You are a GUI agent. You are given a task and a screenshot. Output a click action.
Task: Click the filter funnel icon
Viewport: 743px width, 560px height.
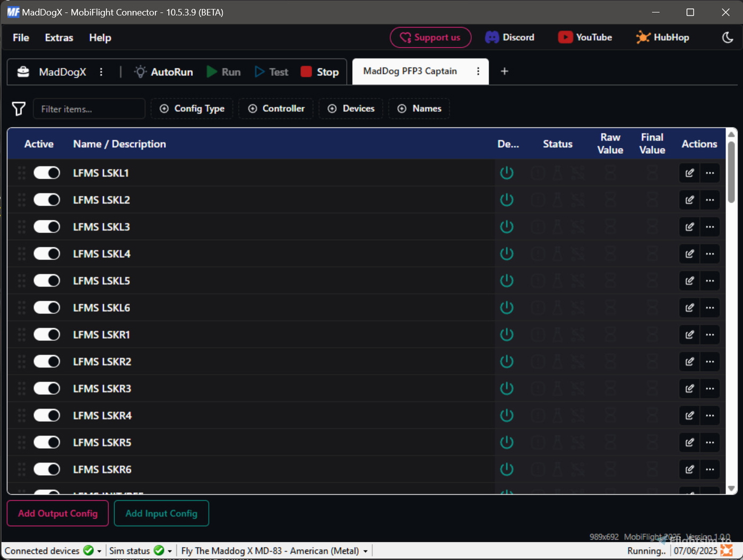[19, 109]
